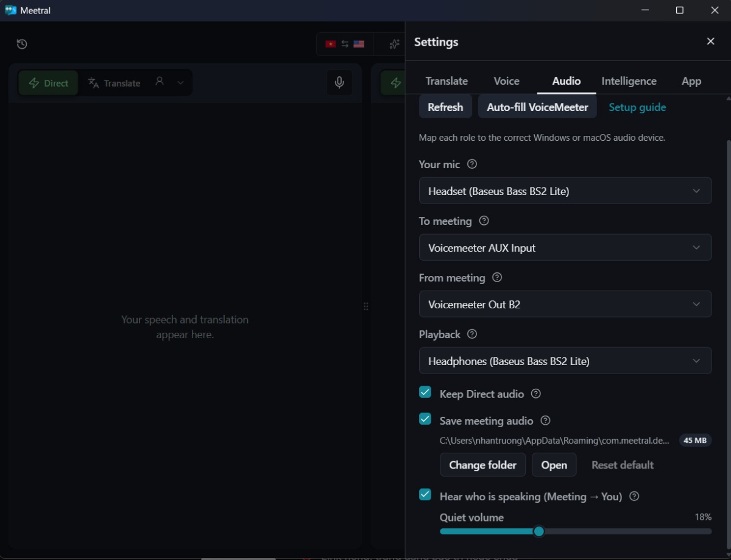Image resolution: width=731 pixels, height=560 pixels.
Task: Open the Setup guide link
Action: pos(637,107)
